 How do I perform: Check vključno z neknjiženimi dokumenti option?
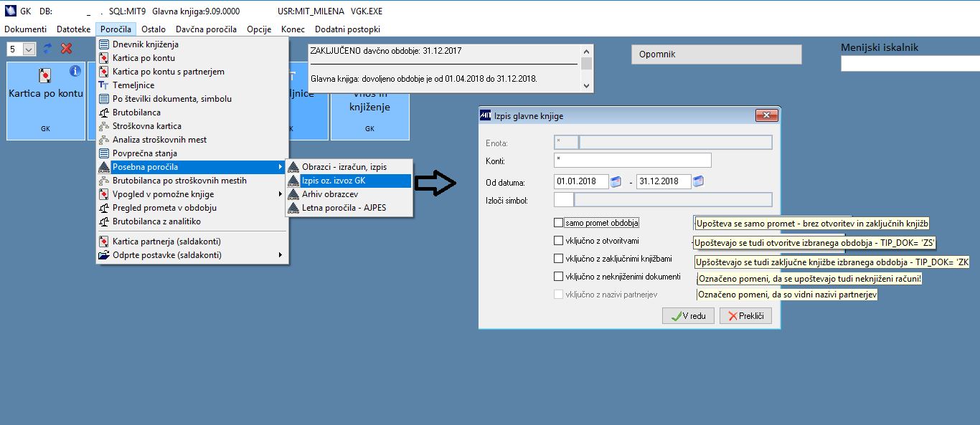(x=559, y=276)
